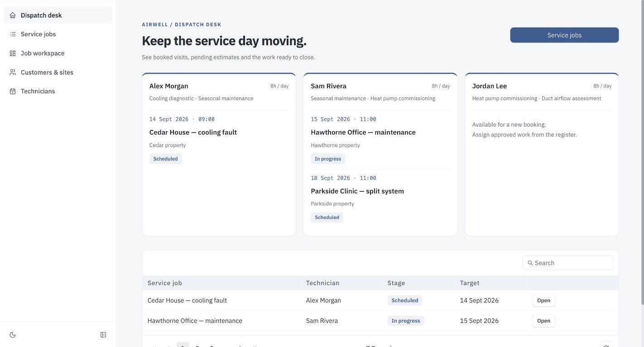This screenshot has width=644, height=347.
Task: Open the Cedar House table row
Action: click(x=380, y=300)
